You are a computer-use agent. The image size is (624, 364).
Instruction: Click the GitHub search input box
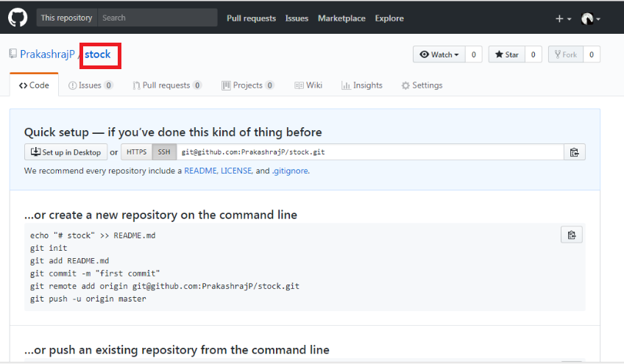(x=157, y=18)
